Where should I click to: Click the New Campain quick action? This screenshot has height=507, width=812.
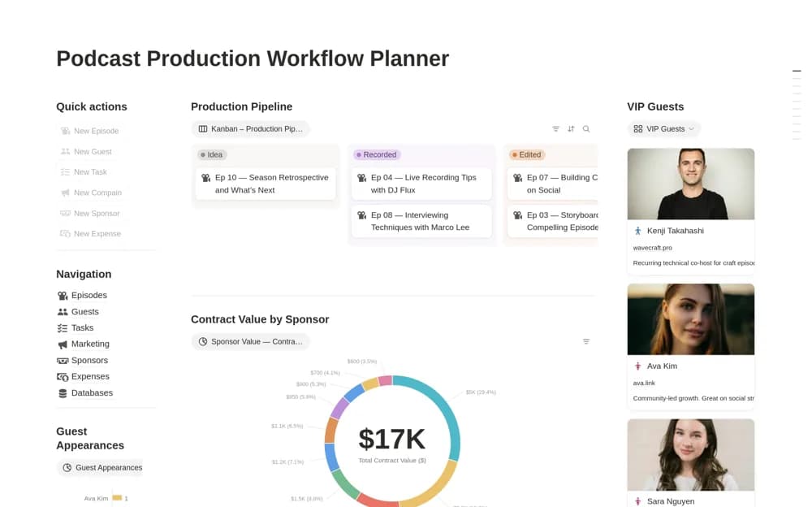click(x=92, y=193)
